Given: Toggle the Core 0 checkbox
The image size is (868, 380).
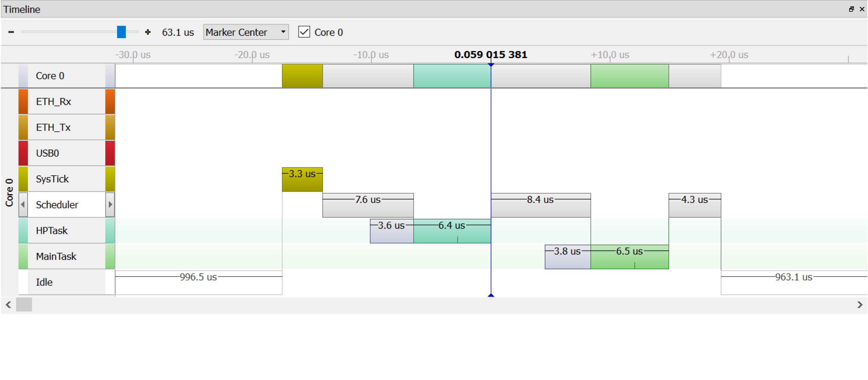Looking at the screenshot, I should coord(304,32).
